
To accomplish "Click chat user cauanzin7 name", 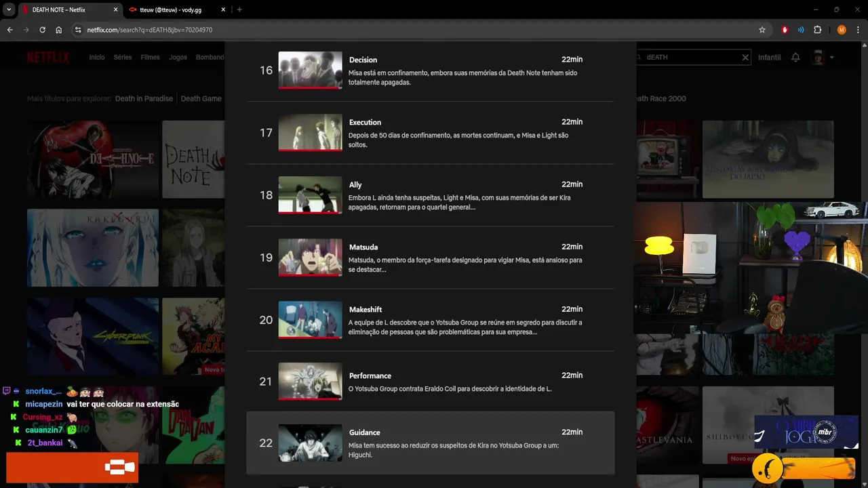I will (x=44, y=430).
